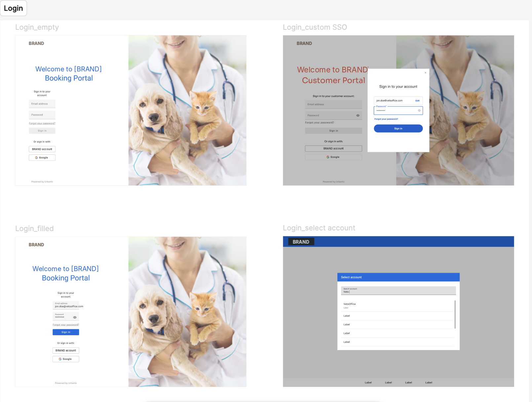This screenshot has height=402, width=532.
Task: Click the disabled Sign in button in Login_empty
Action: click(42, 131)
